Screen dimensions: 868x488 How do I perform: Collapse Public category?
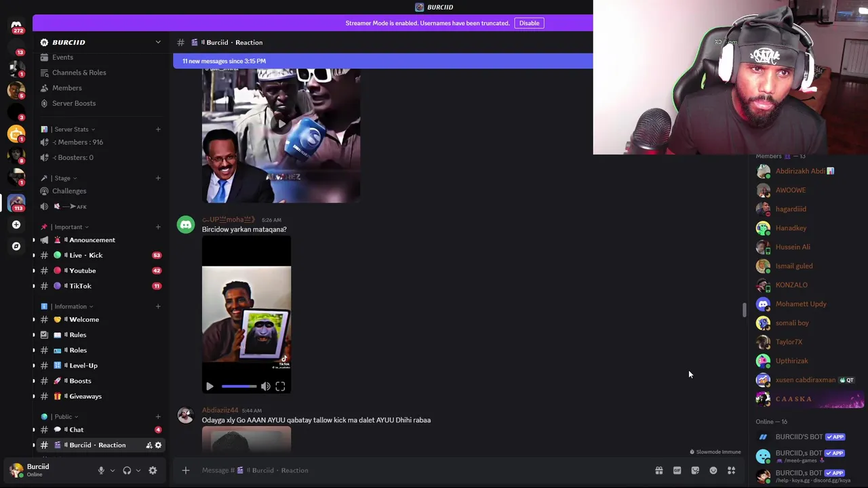(63, 417)
